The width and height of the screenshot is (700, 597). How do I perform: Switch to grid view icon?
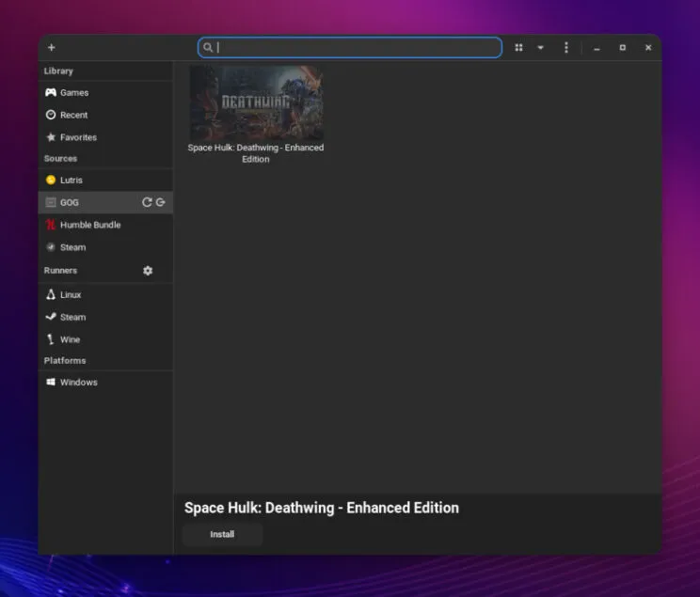[x=518, y=47]
